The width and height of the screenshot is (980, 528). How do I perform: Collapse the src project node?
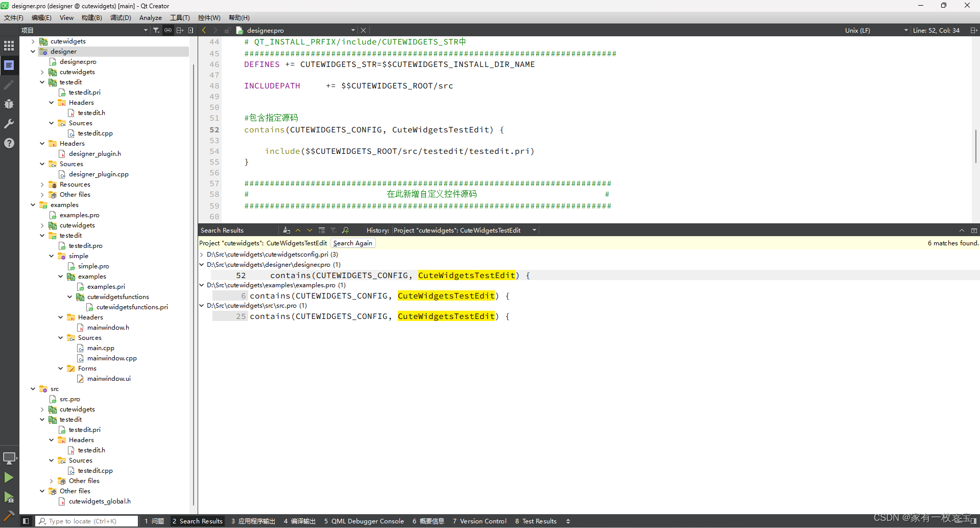33,388
